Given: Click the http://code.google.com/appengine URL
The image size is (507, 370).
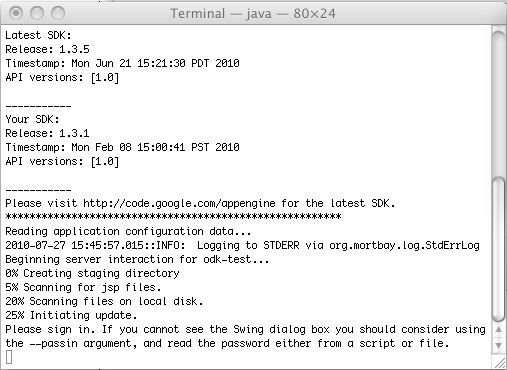Looking at the screenshot, I should pyautogui.click(x=179, y=203).
